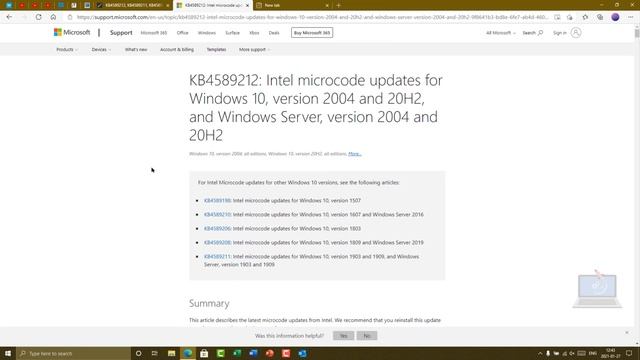Click No for information helpful
The image size is (640, 360).
click(x=367, y=336)
